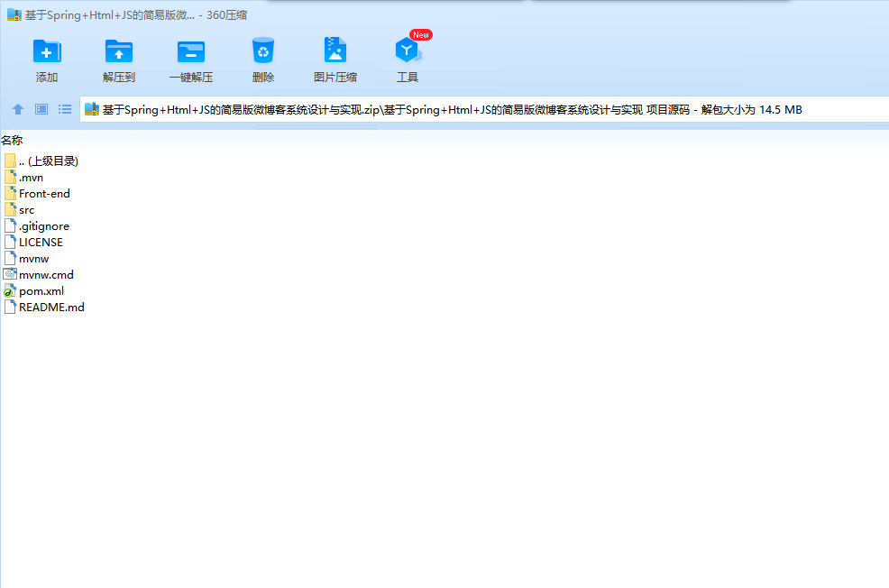Click the .gitignore file icon
The width and height of the screenshot is (889, 588).
click(10, 225)
